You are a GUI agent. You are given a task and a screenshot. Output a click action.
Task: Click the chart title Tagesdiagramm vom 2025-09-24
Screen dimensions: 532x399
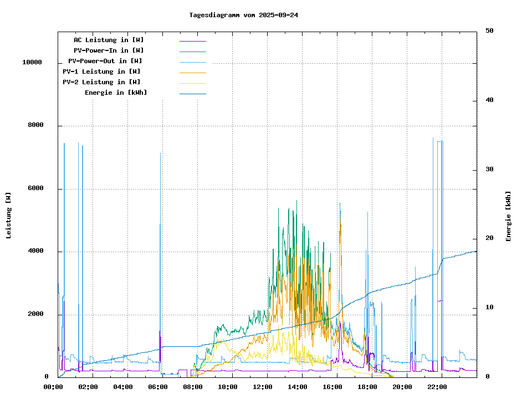243,15
